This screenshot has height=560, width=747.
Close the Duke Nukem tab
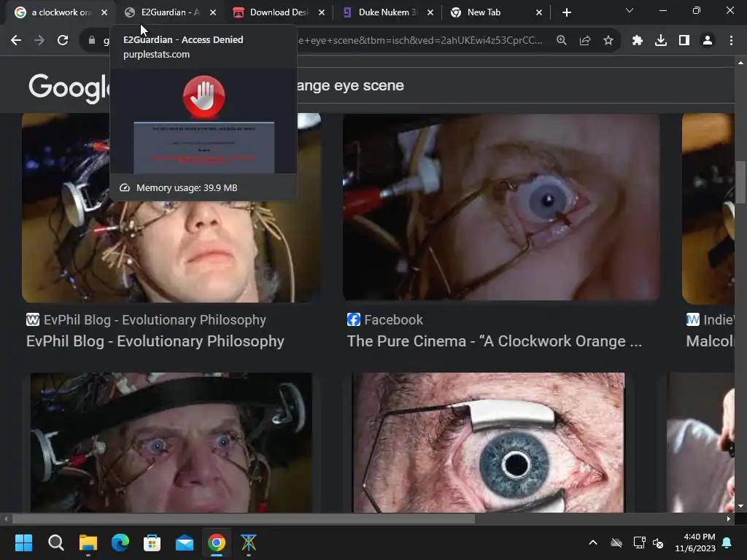pyautogui.click(x=430, y=12)
